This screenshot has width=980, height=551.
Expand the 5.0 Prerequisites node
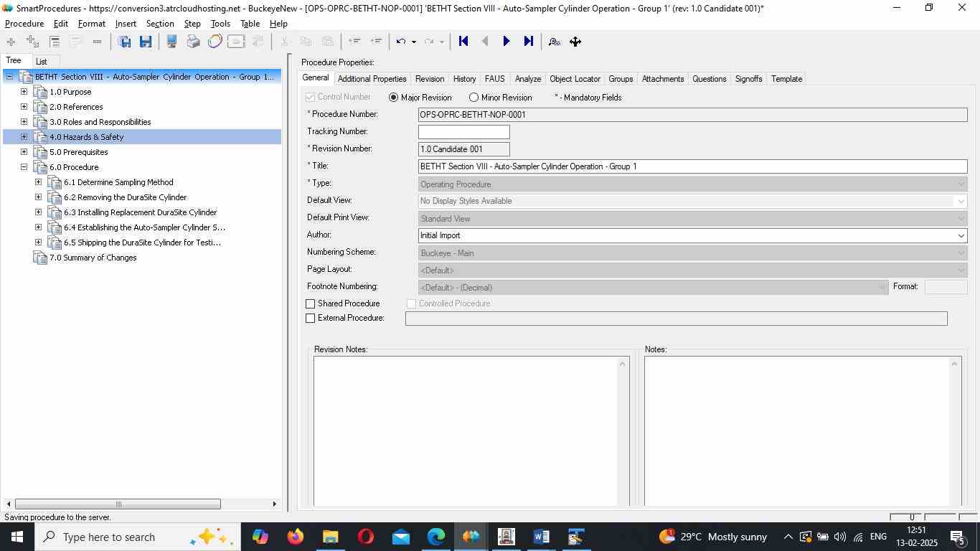[x=24, y=152]
